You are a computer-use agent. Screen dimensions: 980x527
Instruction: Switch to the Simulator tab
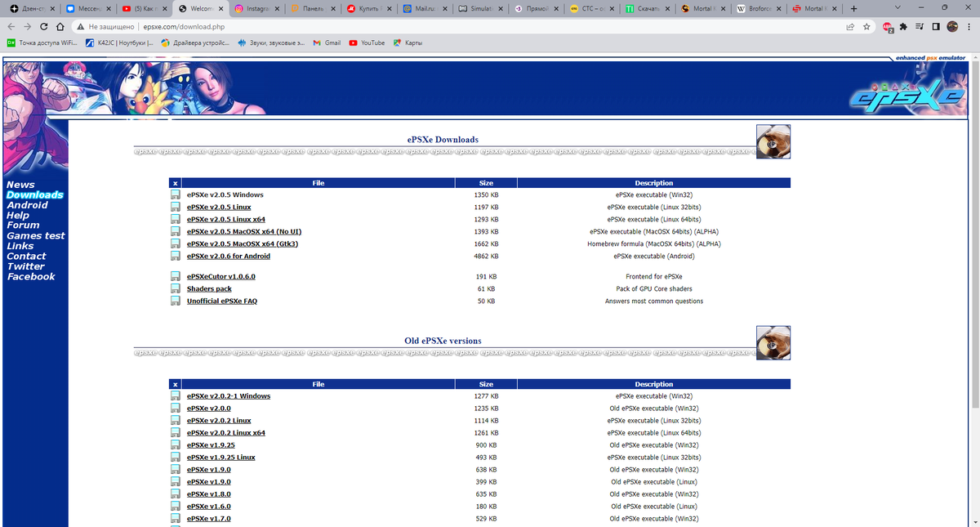pos(480,8)
